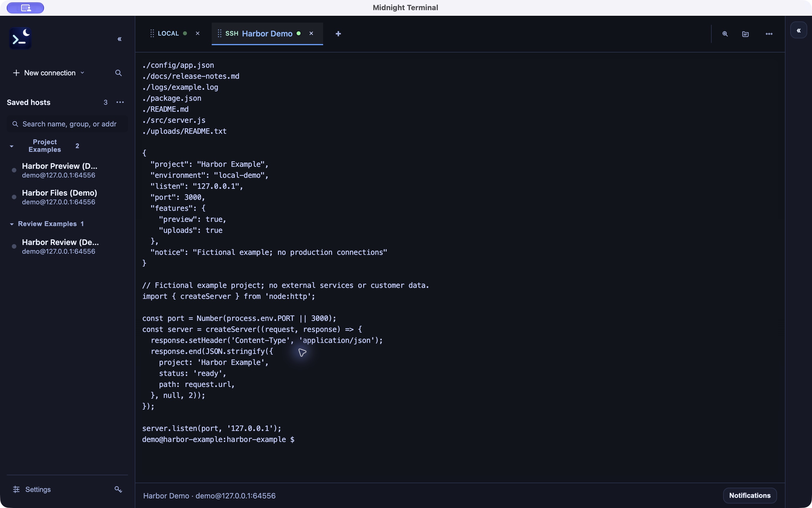Click the ./src/server.js line in terminal
The image size is (812, 508).
[x=174, y=120]
